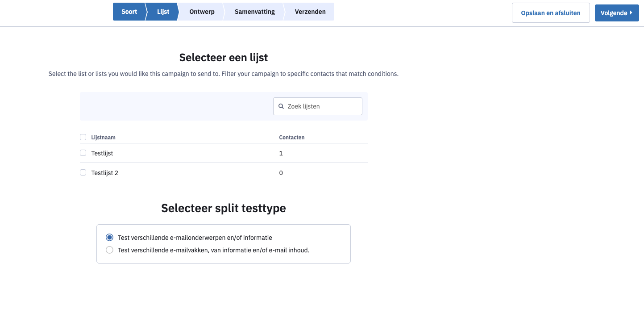Screen dimensions: 644x314
Task: Focus the Zoek lijsten search field
Action: point(318,106)
